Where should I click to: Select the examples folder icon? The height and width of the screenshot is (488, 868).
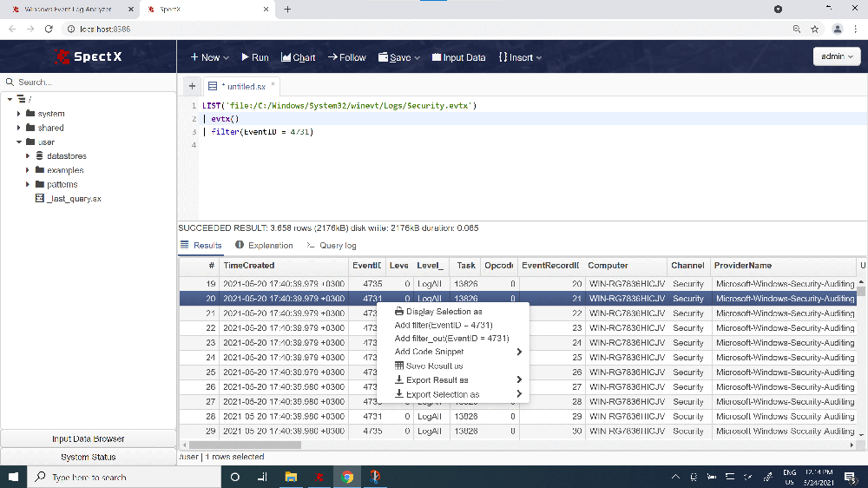[40, 169]
